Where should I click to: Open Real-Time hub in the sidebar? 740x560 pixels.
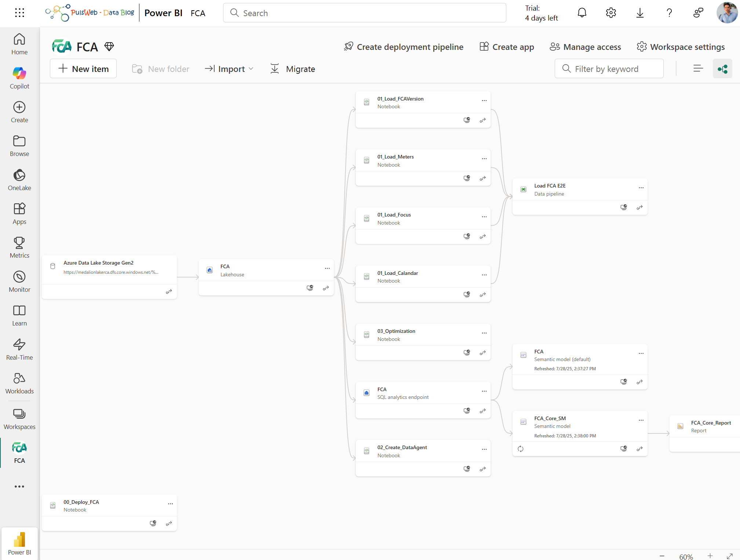19,349
